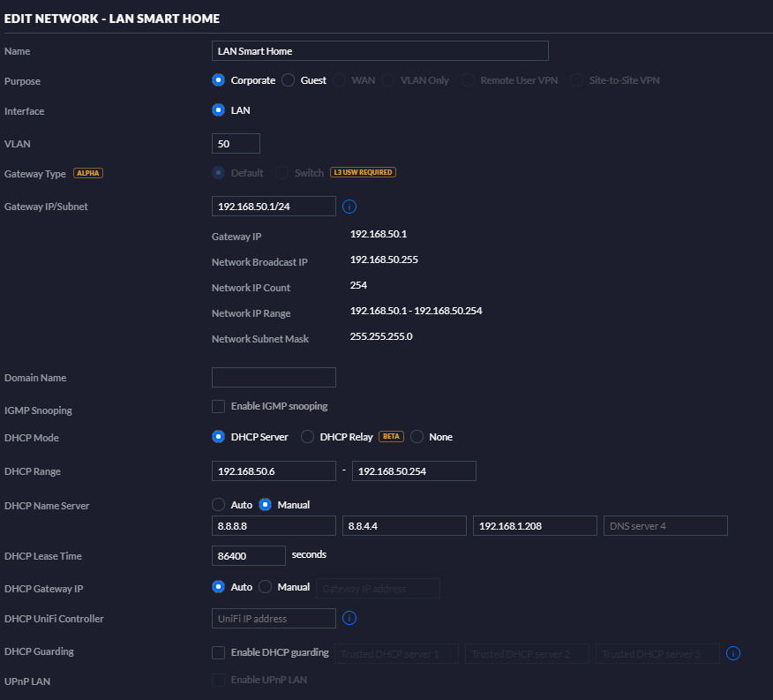The height and width of the screenshot is (700, 773).
Task: Select the Guest purpose radio button
Action: tap(288, 80)
